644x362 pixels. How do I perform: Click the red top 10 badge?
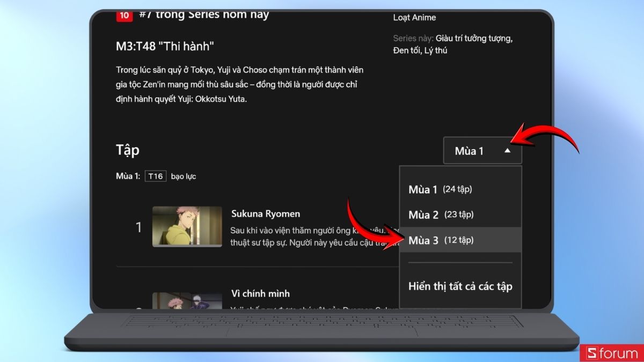click(x=124, y=15)
